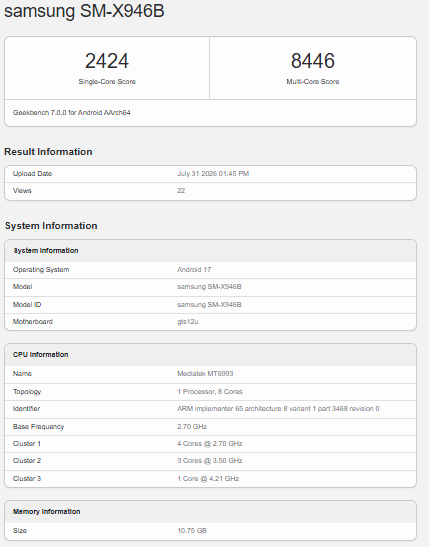This screenshot has height=547, width=429.
Task: Select the Mediatek MT6993 CPU name
Action: [x=205, y=374]
